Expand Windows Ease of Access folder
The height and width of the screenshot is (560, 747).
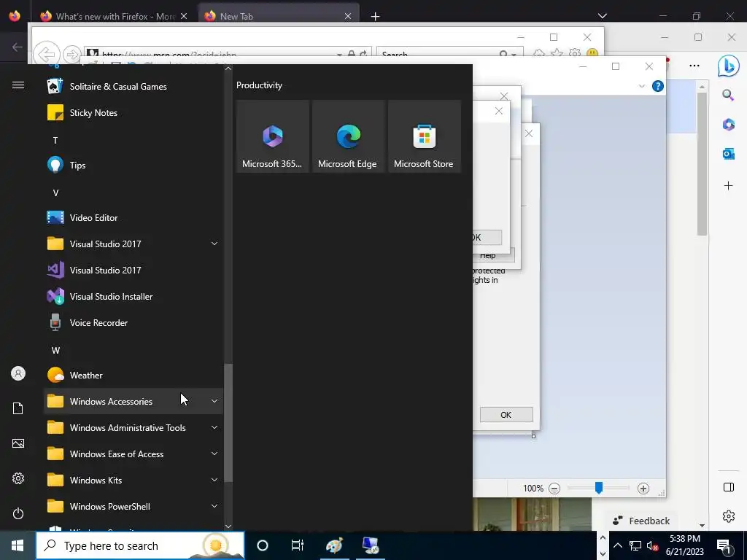tap(133, 454)
